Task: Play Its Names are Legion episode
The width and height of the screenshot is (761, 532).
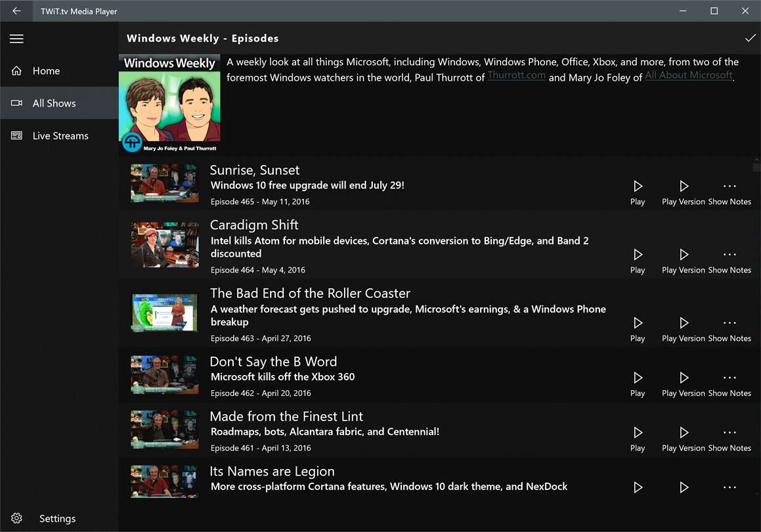Action: (638, 487)
